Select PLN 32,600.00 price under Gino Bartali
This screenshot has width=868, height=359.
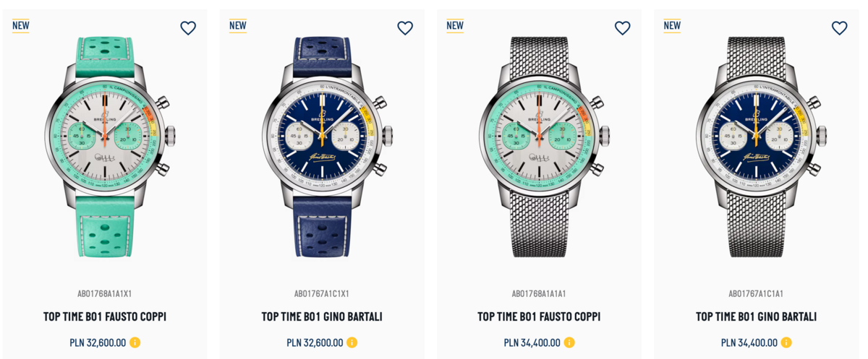tap(315, 343)
